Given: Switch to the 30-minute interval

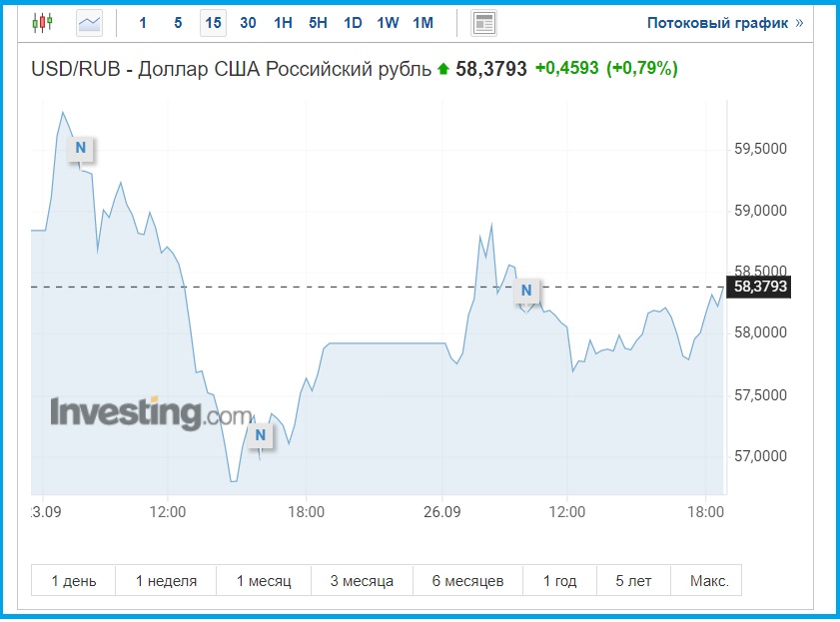Looking at the screenshot, I should pyautogui.click(x=248, y=22).
